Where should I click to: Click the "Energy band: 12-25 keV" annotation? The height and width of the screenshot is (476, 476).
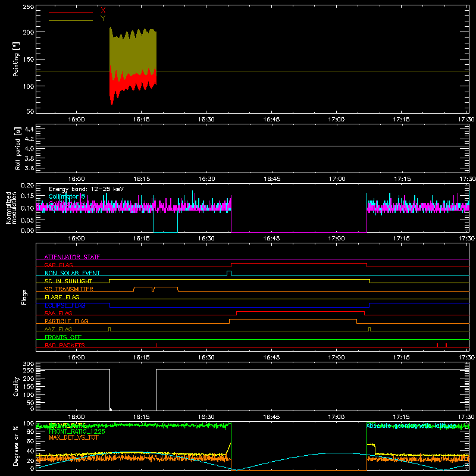tap(86, 189)
